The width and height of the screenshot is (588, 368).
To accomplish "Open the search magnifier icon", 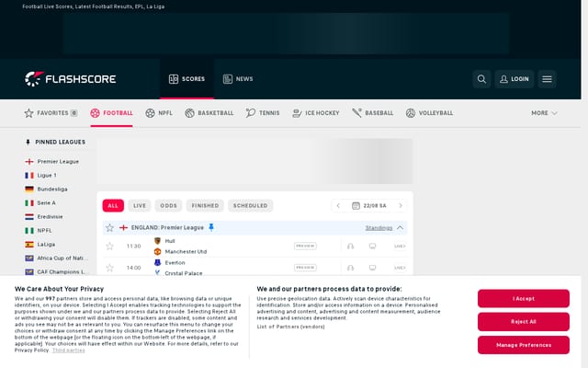I will [481, 79].
